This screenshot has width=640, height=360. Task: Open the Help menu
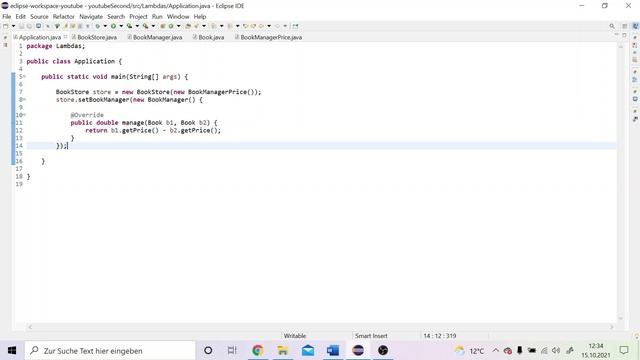(x=200, y=17)
